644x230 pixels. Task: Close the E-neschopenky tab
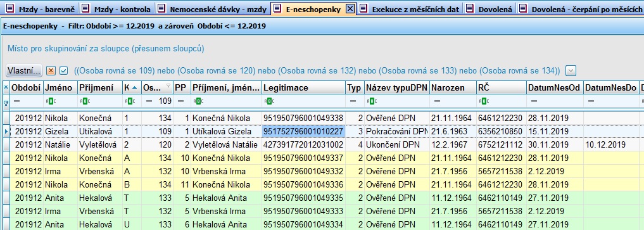tap(350, 9)
